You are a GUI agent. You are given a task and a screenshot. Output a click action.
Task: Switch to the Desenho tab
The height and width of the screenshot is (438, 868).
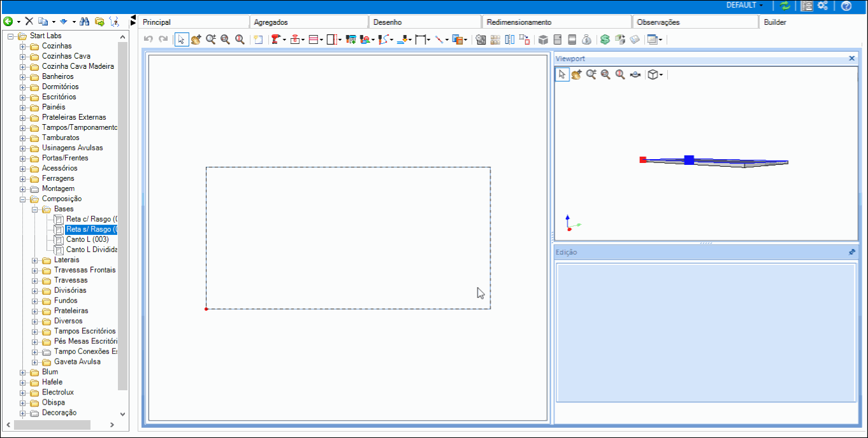tap(425, 22)
